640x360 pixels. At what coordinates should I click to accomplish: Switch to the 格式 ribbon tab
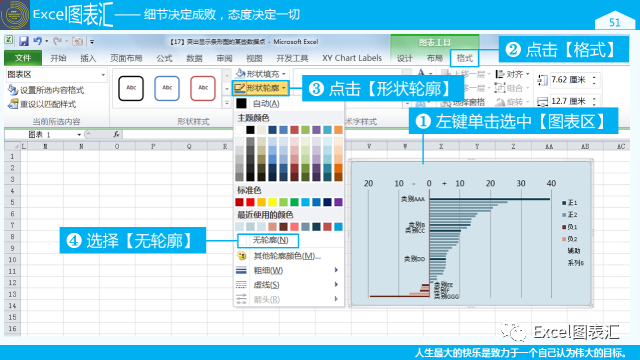464,58
